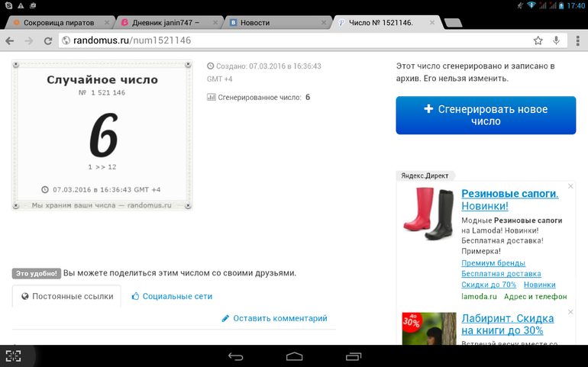Select the Постоянные ссылки tab
Image resolution: width=588 pixels, height=367 pixels.
(x=67, y=296)
